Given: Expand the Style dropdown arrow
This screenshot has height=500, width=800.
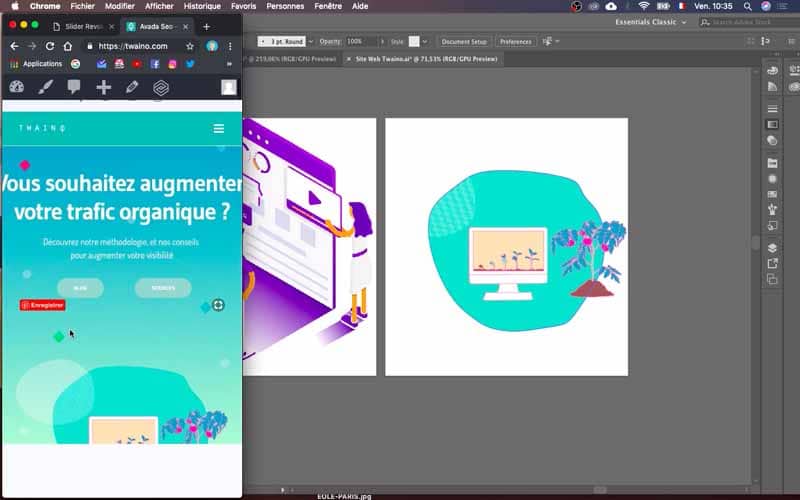Looking at the screenshot, I should [x=424, y=41].
